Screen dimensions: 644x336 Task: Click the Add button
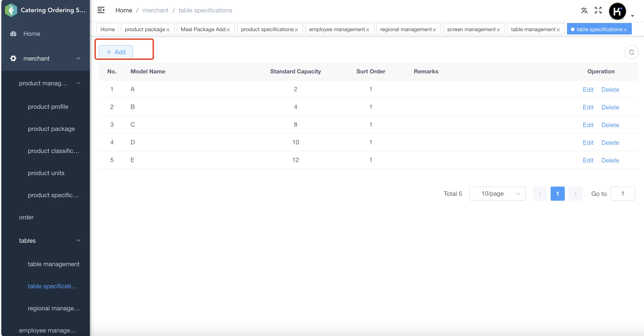click(x=116, y=52)
